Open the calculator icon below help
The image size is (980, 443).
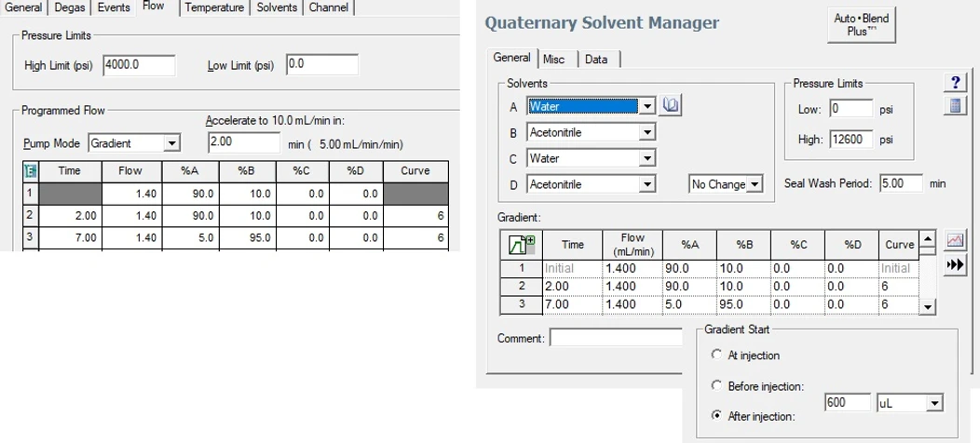[955, 105]
